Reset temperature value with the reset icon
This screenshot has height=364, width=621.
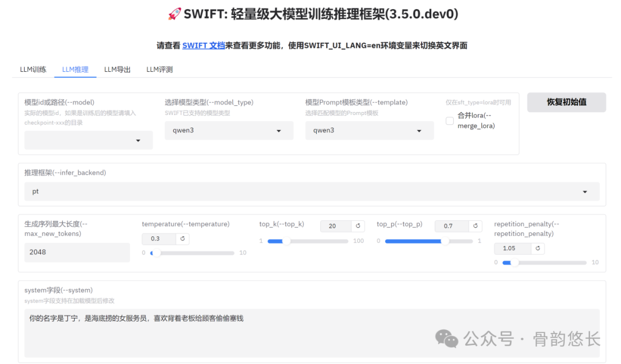tap(183, 239)
